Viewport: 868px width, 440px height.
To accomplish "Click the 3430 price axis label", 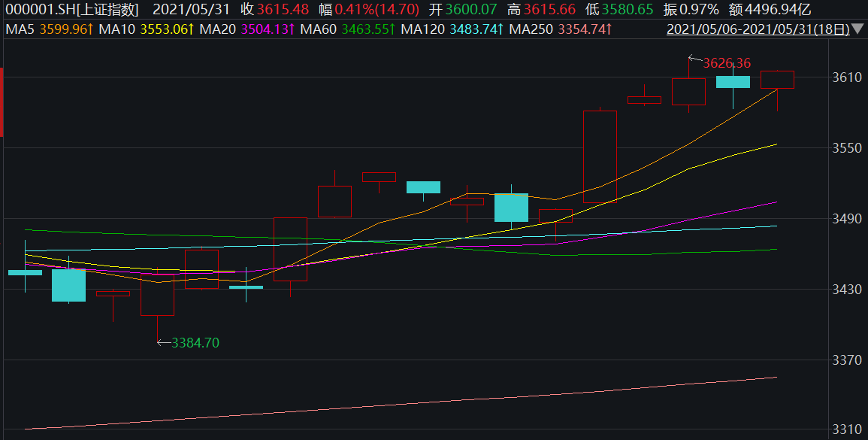I will (848, 290).
